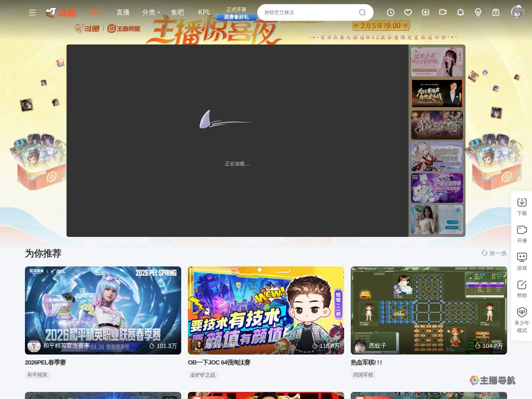Expand the 分类 category dropdown

pos(150,12)
